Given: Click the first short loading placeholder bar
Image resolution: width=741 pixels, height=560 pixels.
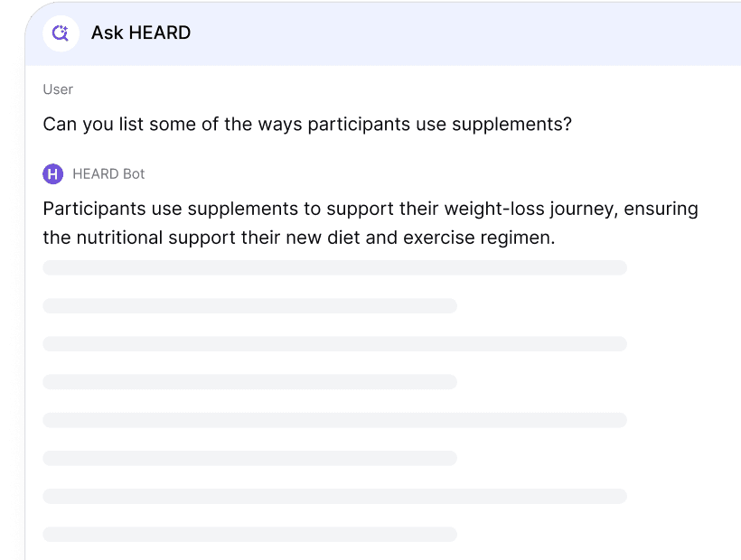Looking at the screenshot, I should point(249,306).
